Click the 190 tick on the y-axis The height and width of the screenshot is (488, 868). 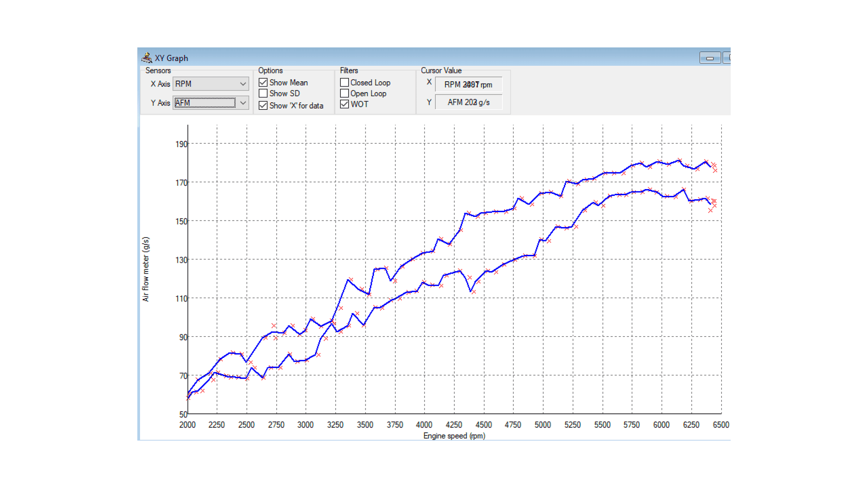pyautogui.click(x=181, y=144)
